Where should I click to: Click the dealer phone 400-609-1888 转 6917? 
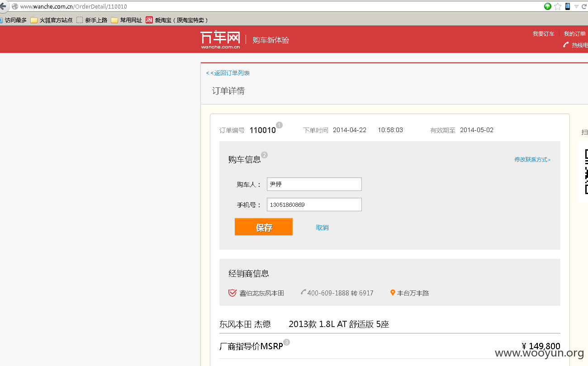pyautogui.click(x=341, y=293)
